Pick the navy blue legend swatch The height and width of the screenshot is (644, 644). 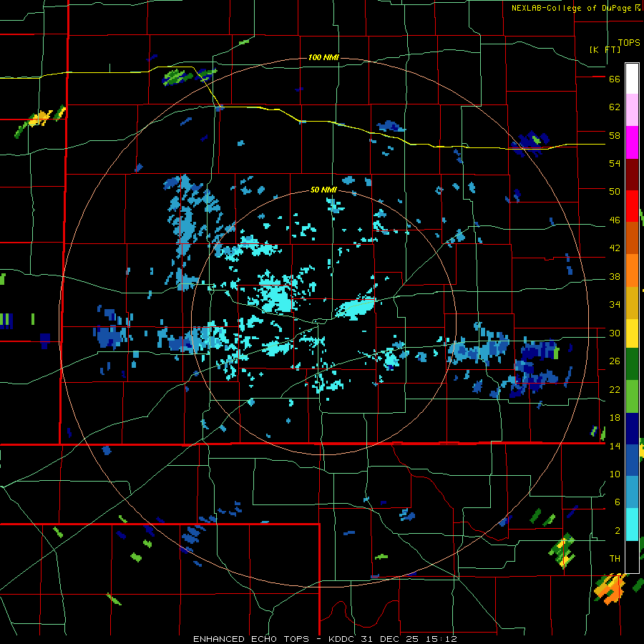click(x=632, y=429)
